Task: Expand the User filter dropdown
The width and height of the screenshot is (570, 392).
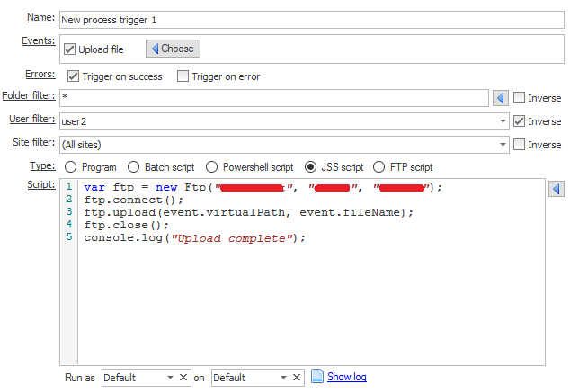Action: (503, 121)
